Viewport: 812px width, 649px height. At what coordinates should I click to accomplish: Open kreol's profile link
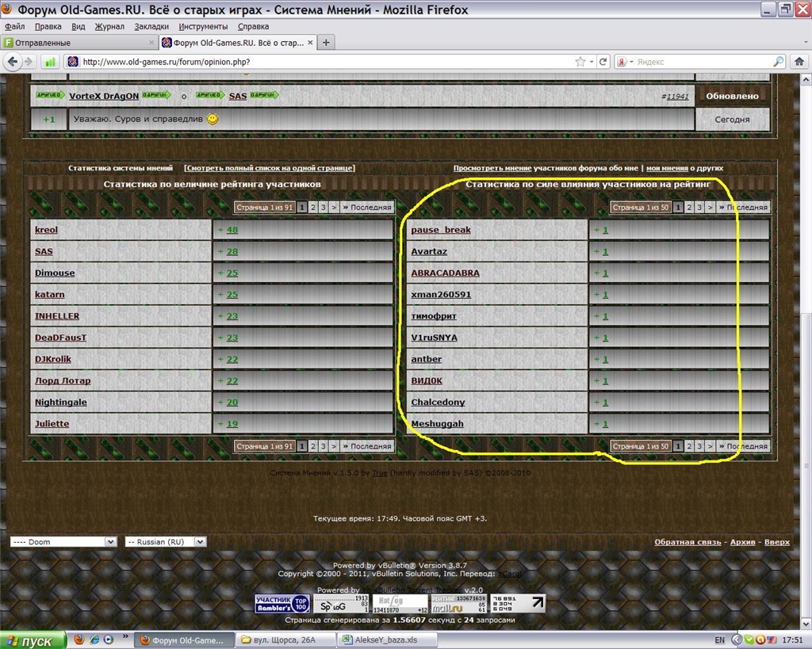point(46,230)
